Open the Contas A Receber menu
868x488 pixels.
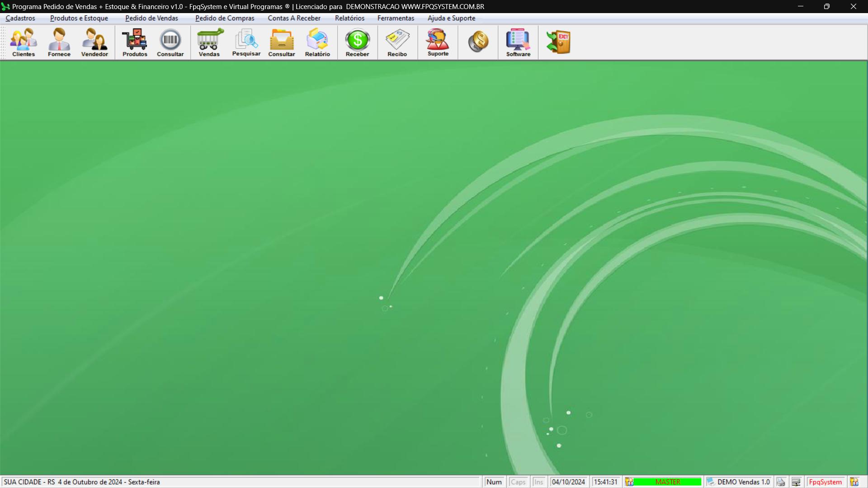[x=294, y=18]
